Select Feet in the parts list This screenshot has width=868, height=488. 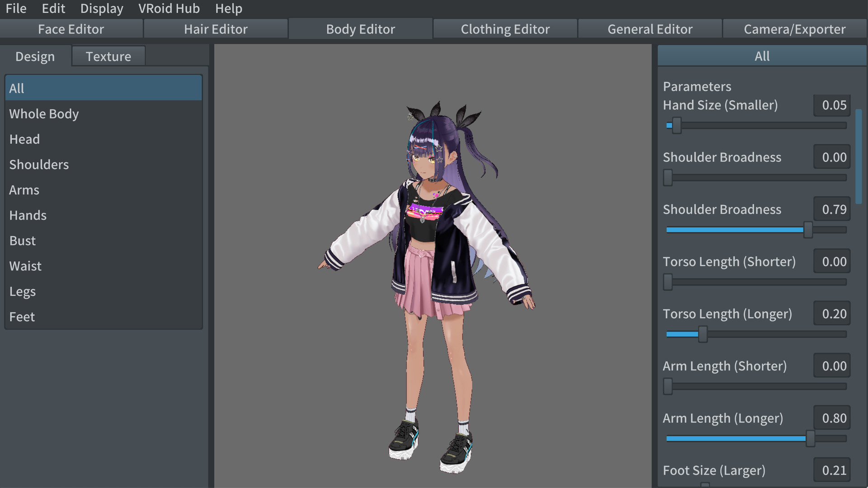(22, 316)
